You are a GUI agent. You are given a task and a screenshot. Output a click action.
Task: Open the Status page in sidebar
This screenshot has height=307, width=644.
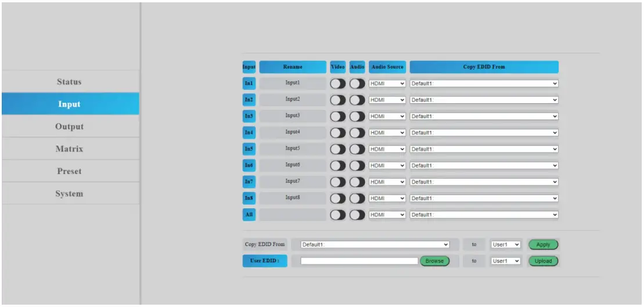coord(70,82)
